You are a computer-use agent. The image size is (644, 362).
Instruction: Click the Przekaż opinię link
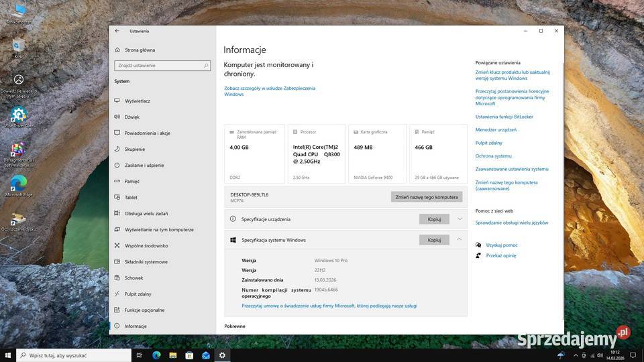501,255
